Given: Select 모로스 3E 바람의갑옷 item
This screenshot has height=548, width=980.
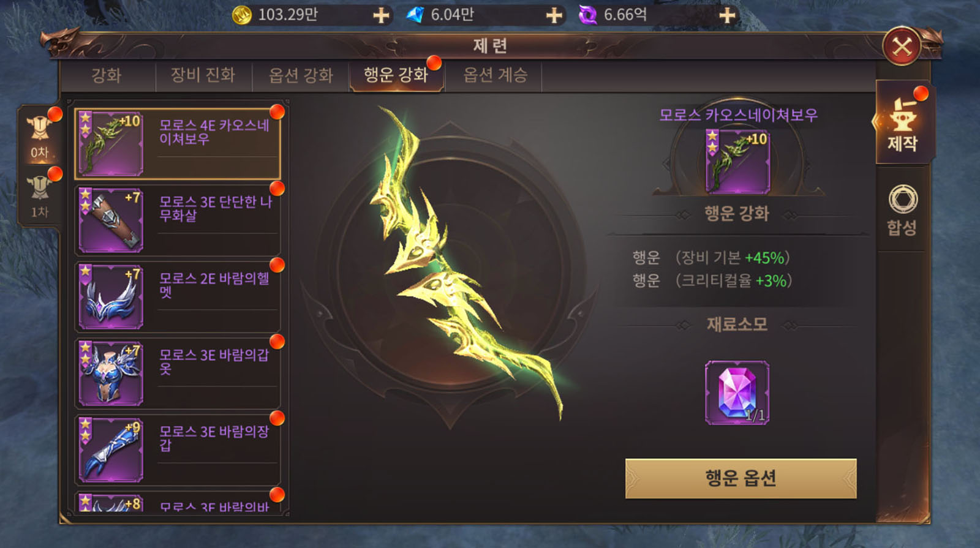Looking at the screenshot, I should 177,373.
